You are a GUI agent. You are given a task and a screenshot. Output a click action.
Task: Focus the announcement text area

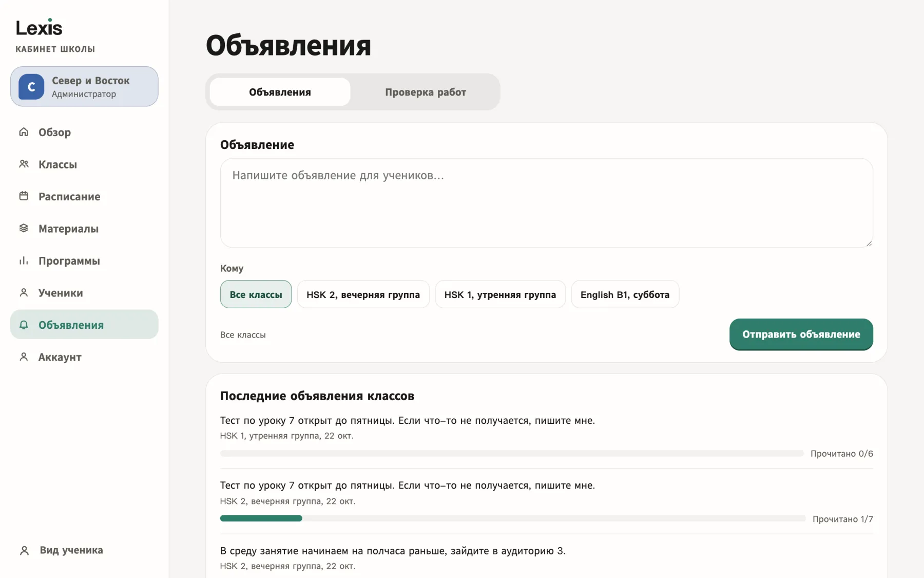[546, 203]
